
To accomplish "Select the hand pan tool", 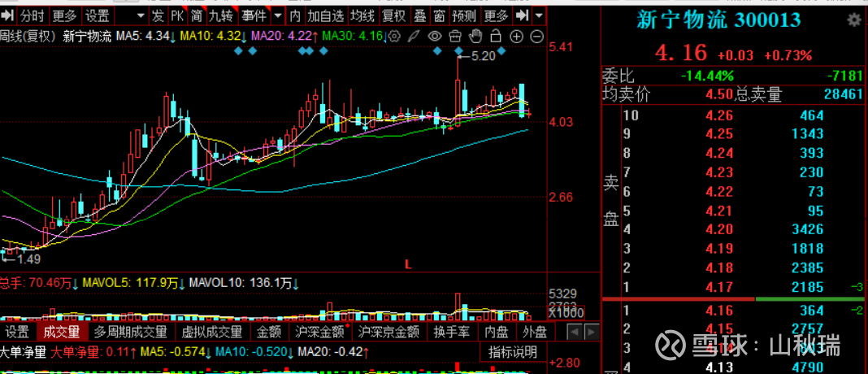I will click(475, 37).
